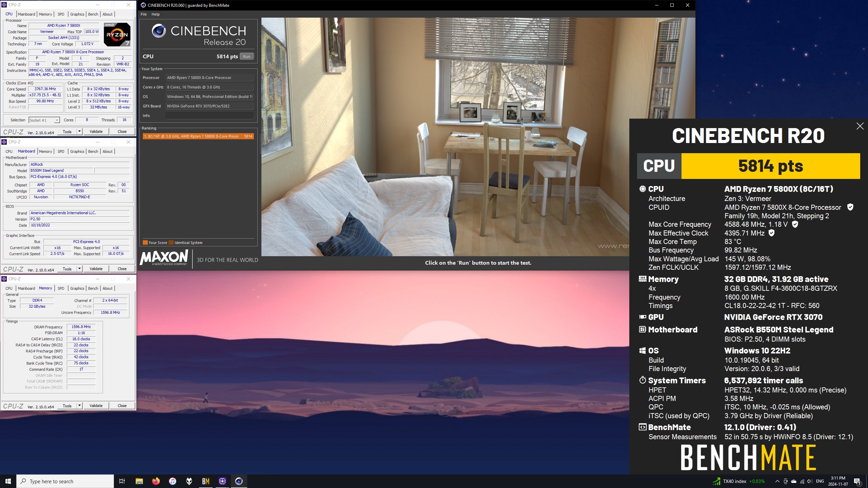Click verified shield icon next to CPUID
The width and height of the screenshot is (868, 488).
[850, 207]
